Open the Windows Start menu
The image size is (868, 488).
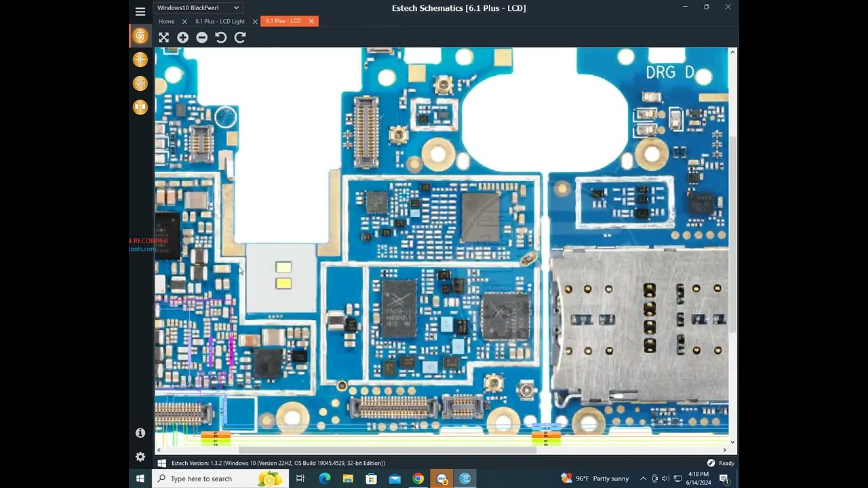(140, 479)
